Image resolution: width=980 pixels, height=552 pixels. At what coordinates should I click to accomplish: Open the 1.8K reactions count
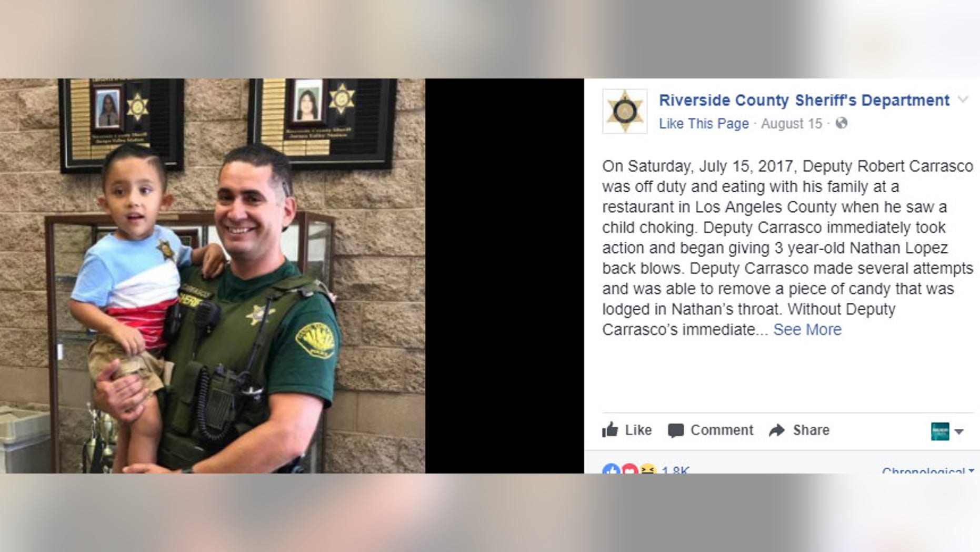click(675, 469)
